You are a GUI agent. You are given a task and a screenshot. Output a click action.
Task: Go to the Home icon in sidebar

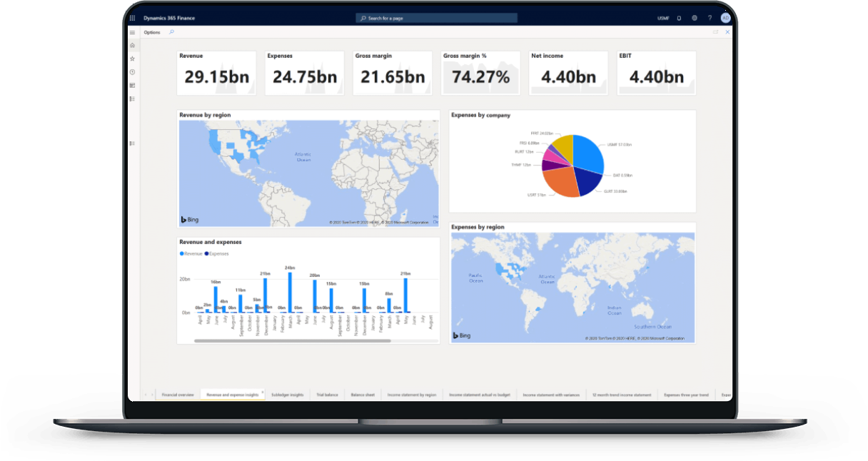coord(132,45)
